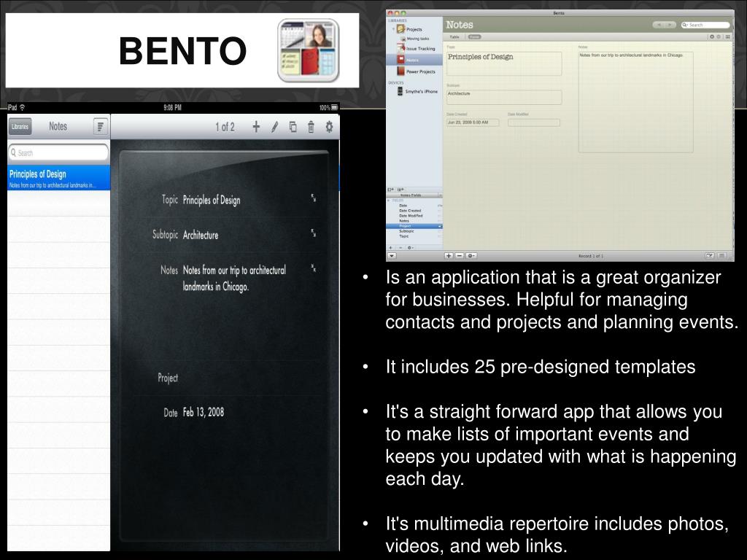Select Projects library in Mac sidebar
The image size is (747, 560).
[x=414, y=29]
